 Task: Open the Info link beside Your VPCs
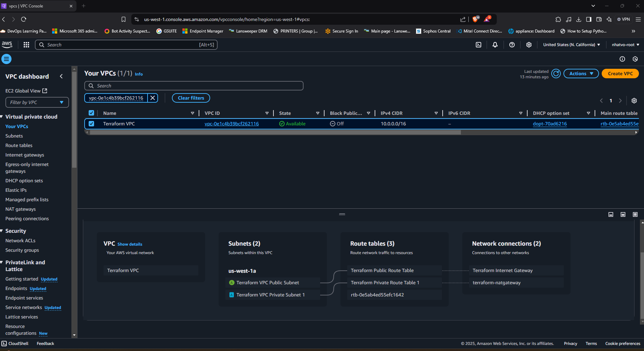(x=139, y=74)
